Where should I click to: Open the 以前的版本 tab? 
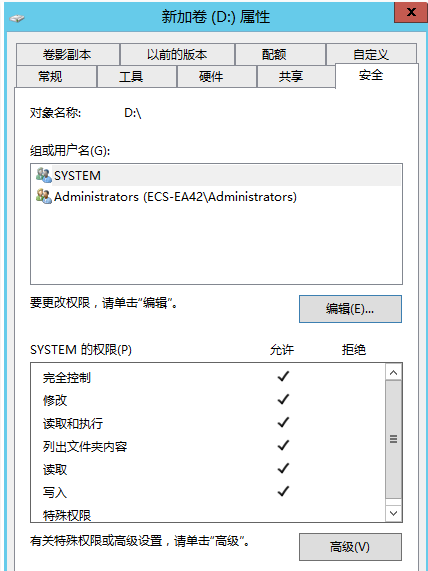coord(177,55)
